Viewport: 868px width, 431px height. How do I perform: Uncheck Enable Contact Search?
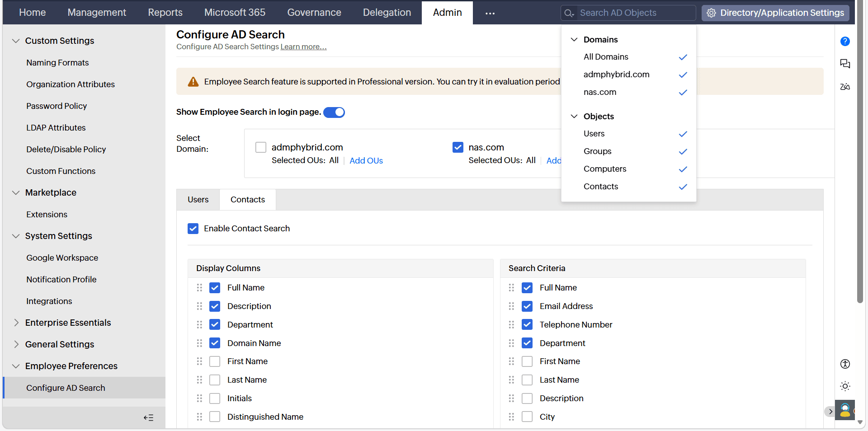(193, 228)
